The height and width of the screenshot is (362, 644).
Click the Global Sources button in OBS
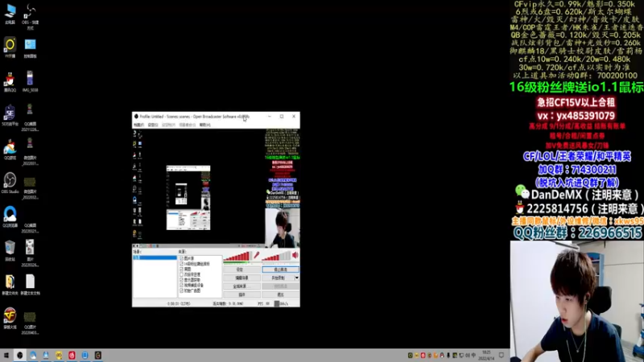click(242, 286)
